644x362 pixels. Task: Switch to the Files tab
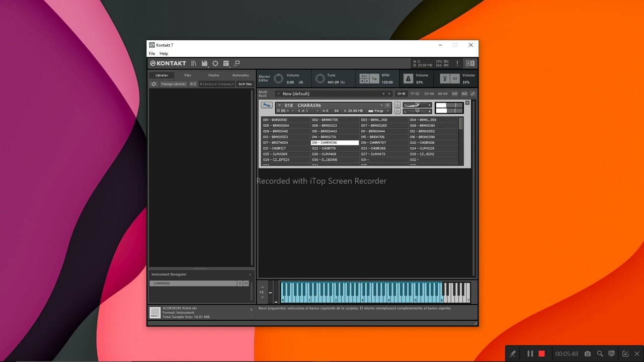[x=188, y=75]
